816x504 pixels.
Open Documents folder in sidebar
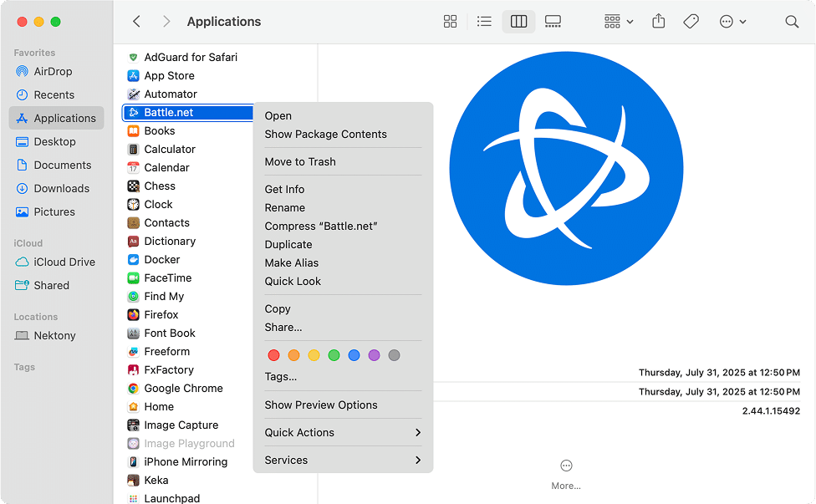tap(56, 165)
